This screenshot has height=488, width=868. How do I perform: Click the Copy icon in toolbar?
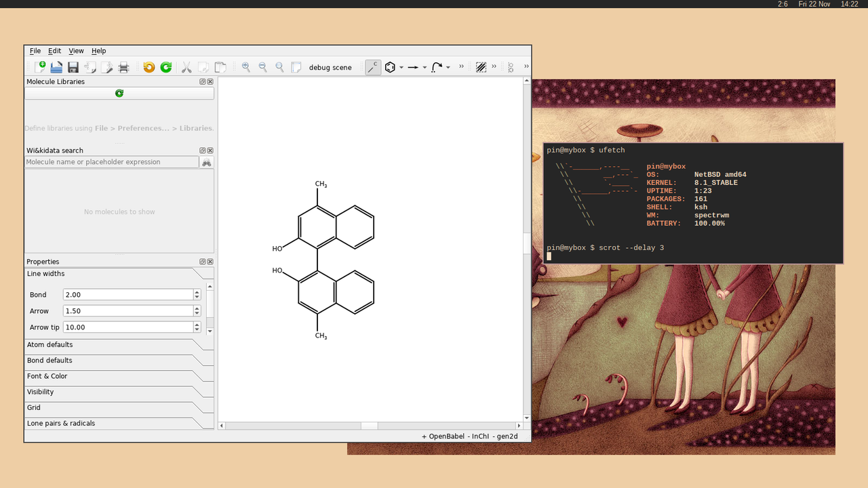(203, 67)
